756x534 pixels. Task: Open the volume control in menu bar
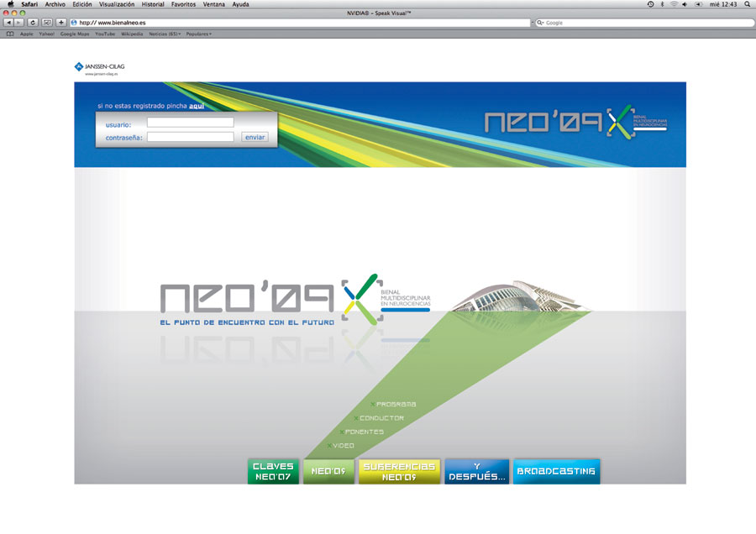click(x=685, y=4)
